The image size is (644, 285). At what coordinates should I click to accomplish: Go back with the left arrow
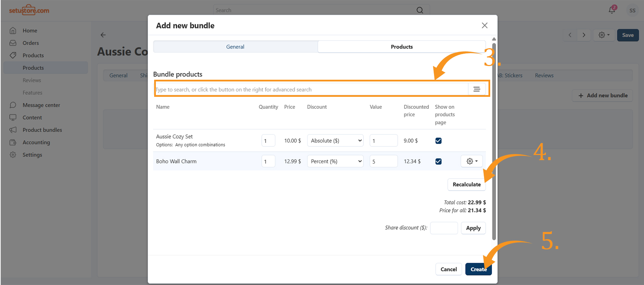pos(103,35)
